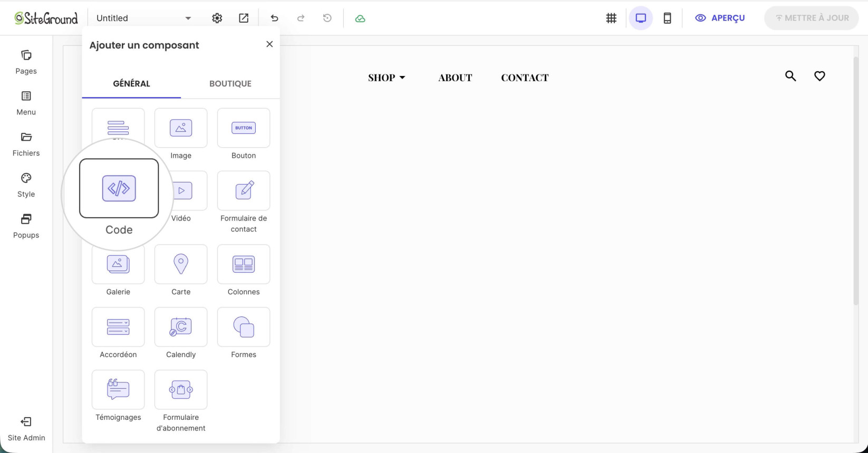Viewport: 868px width, 453px height.
Task: Open the Fichiers panel
Action: 26,144
